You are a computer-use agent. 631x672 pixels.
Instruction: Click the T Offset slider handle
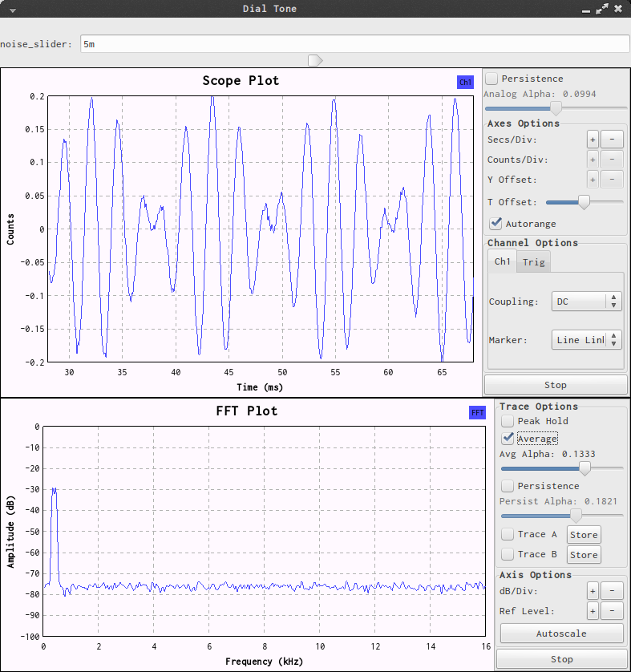coord(584,202)
